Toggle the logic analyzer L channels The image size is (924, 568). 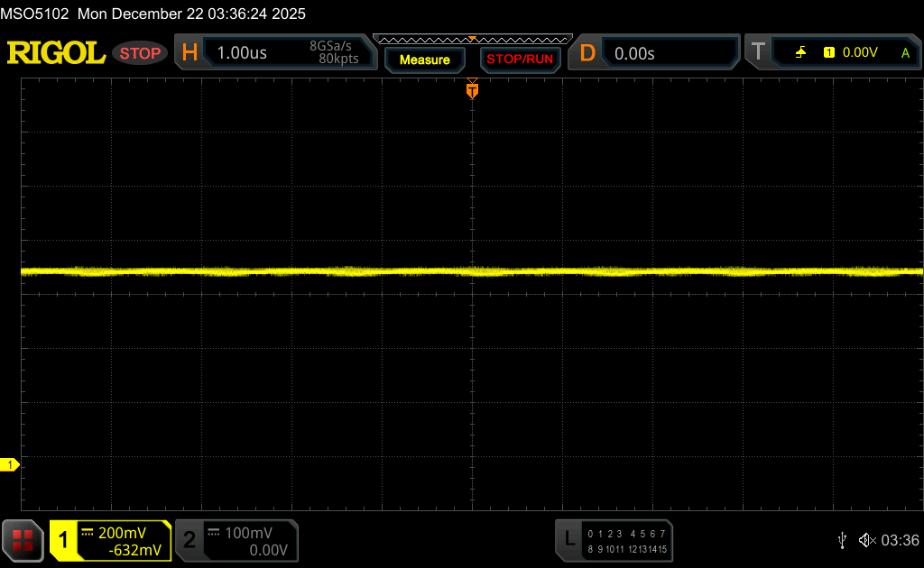[568, 539]
